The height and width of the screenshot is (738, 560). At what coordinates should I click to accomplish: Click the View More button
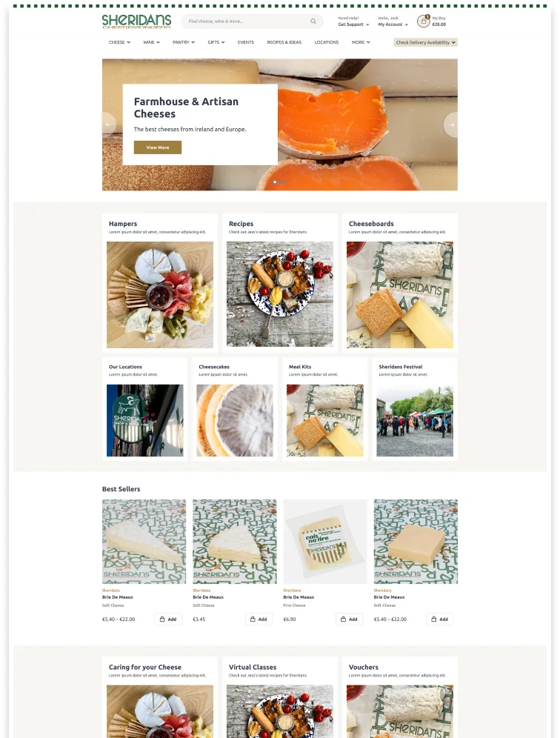coord(158,147)
